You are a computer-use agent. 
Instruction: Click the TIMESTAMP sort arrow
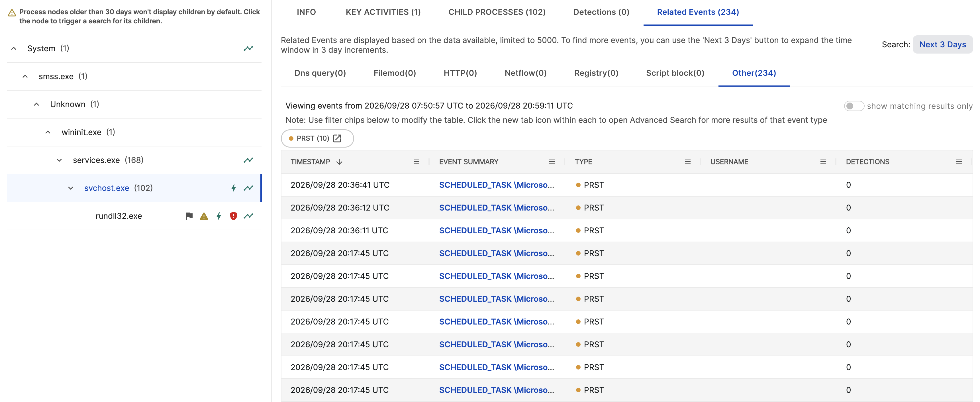click(339, 162)
